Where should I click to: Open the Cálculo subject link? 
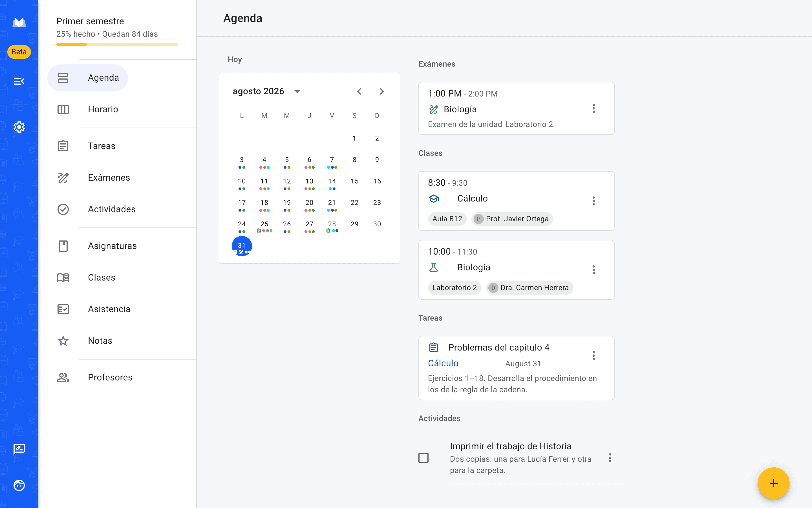443,363
